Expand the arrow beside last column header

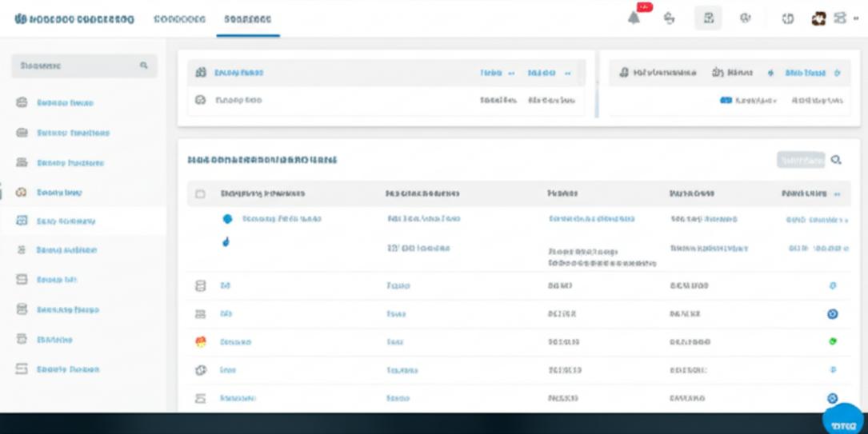coord(838,193)
